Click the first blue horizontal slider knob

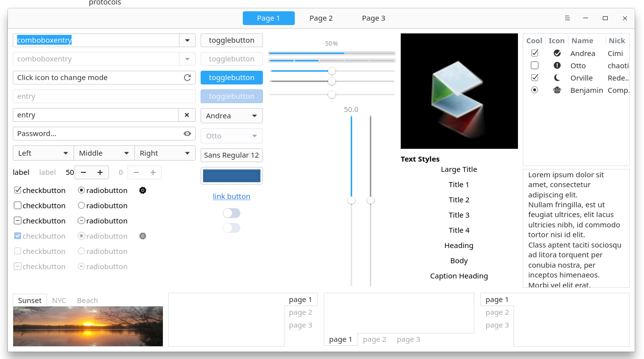[332, 71]
